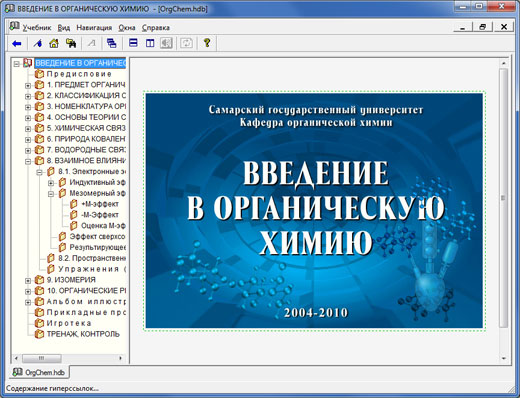This screenshot has height=398, width=520.
Task: Click content pane scroll up arrow
Action: (x=504, y=63)
